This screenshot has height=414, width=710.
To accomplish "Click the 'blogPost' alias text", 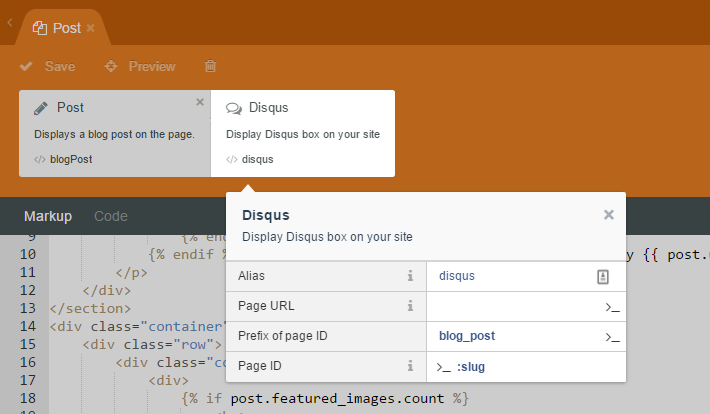I will click(71, 159).
